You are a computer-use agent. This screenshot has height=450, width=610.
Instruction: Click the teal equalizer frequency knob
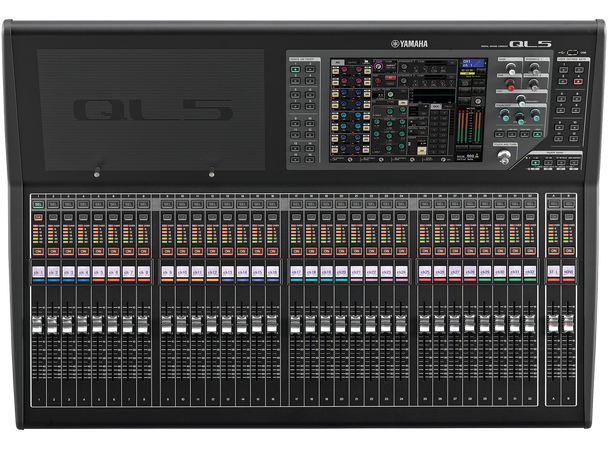520,119
